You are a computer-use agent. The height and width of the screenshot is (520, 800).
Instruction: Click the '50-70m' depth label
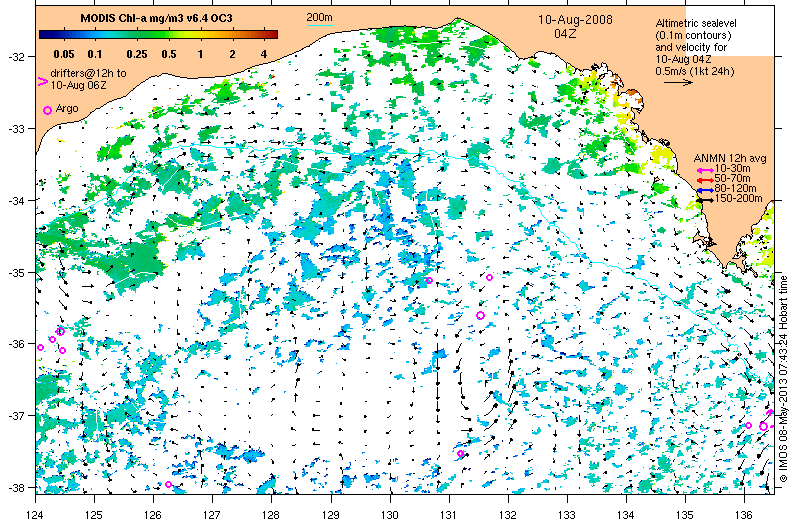[x=732, y=179]
